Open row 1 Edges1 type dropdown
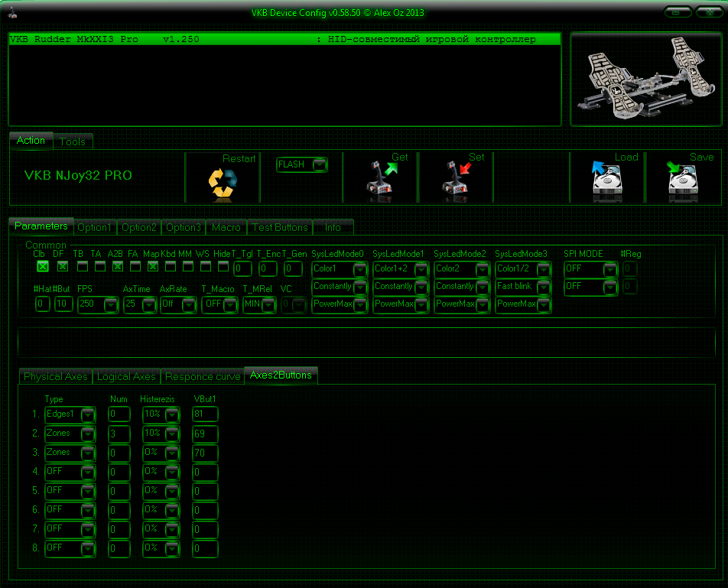The width and height of the screenshot is (728, 588). (70, 414)
